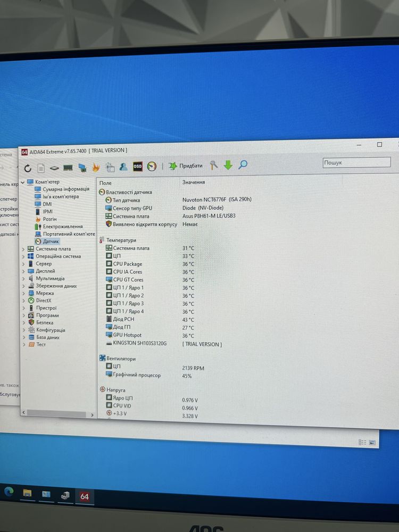Image resolution: width=399 pixels, height=532 pixels.
Task: Maximize the AIDA64 window
Action: (x=379, y=145)
